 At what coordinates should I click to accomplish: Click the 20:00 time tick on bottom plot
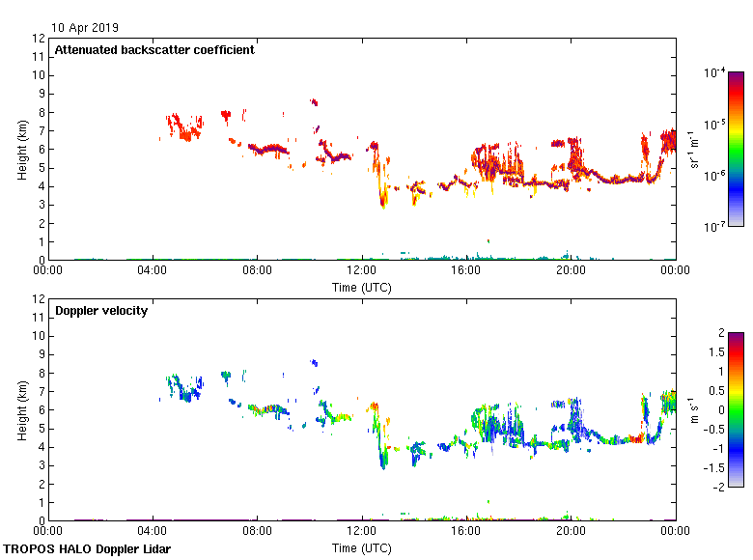click(571, 532)
